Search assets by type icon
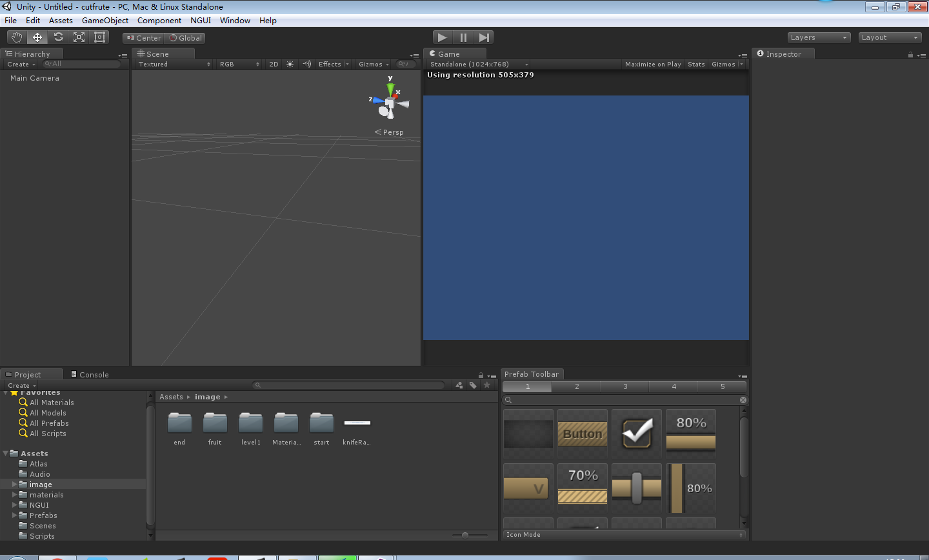929x560 pixels. pyautogui.click(x=459, y=385)
